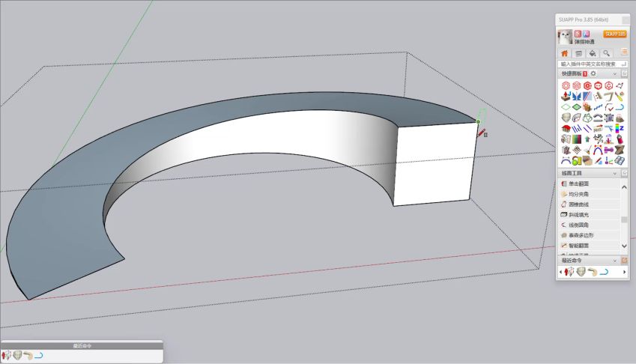The width and height of the screenshot is (636, 364).
Task: Click the orange SUAPP 3.85 badge button
Action: click(615, 34)
